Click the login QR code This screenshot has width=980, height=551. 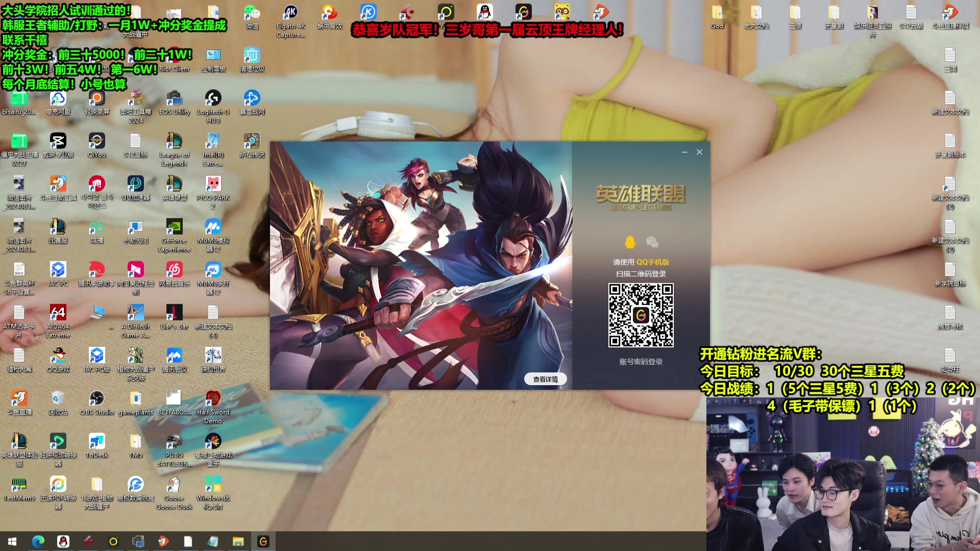tap(641, 315)
